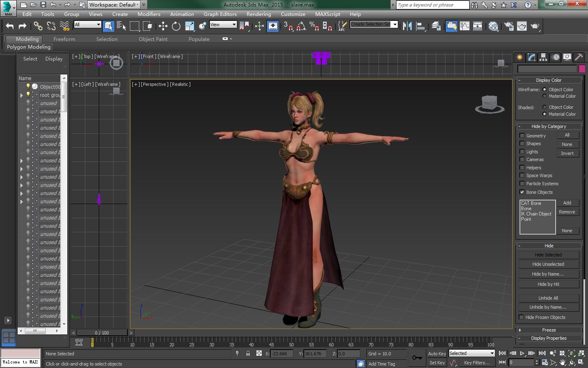Enable Geometry hide checkbox
The height and width of the screenshot is (368, 588).
(522, 135)
